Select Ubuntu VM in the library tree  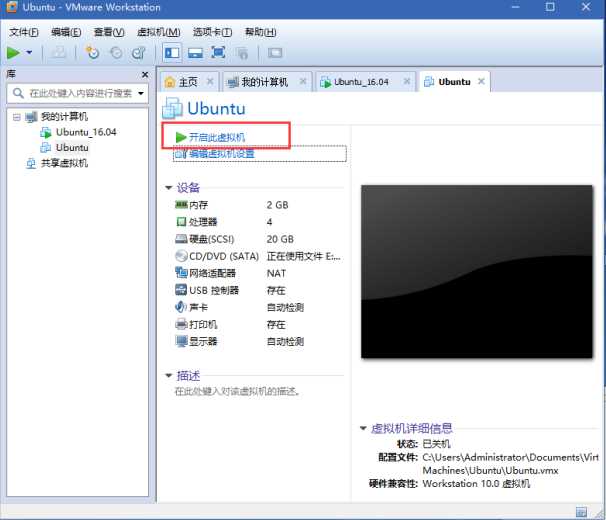coord(64,148)
